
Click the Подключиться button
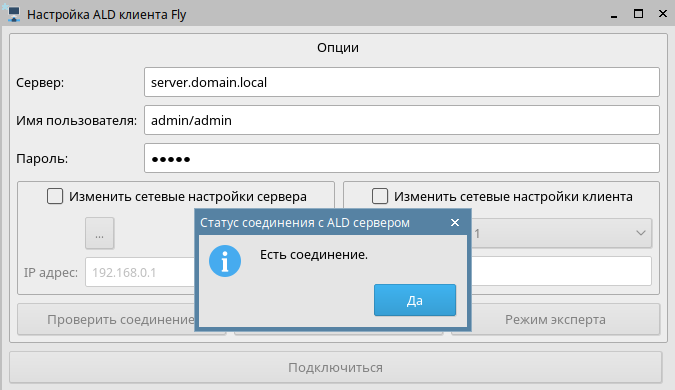coord(335,367)
